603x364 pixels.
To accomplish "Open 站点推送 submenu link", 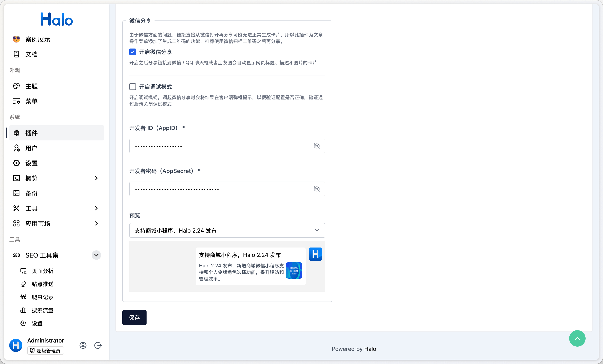I will click(x=57, y=284).
